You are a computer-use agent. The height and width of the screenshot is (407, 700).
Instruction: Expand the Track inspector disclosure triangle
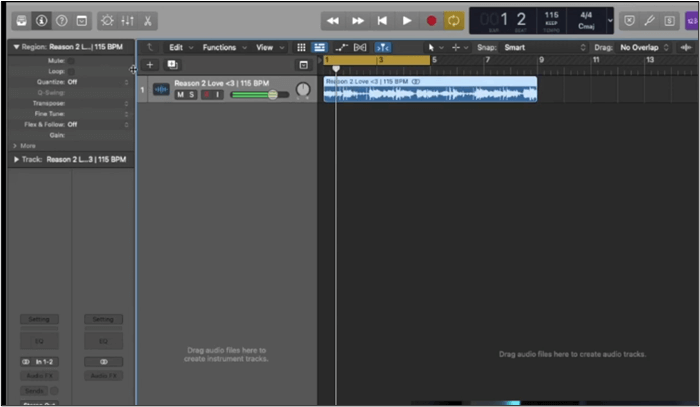pos(16,159)
